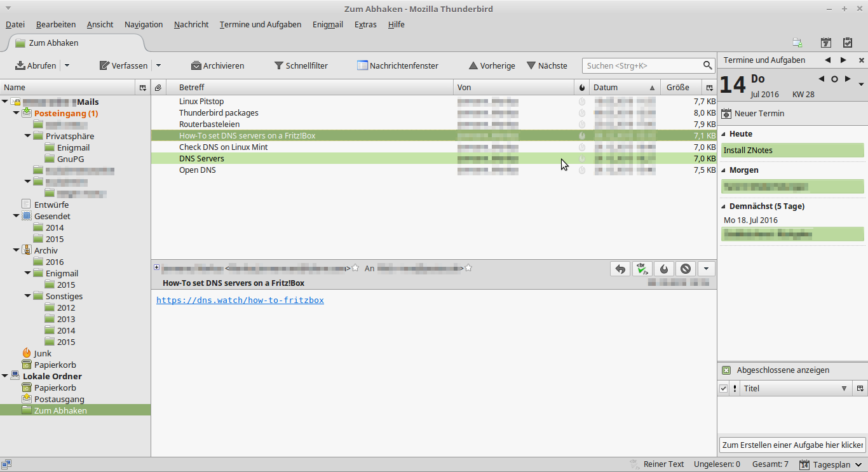868x472 pixels.
Task: Open the Termine und Aufgaben menu
Action: [x=261, y=25]
